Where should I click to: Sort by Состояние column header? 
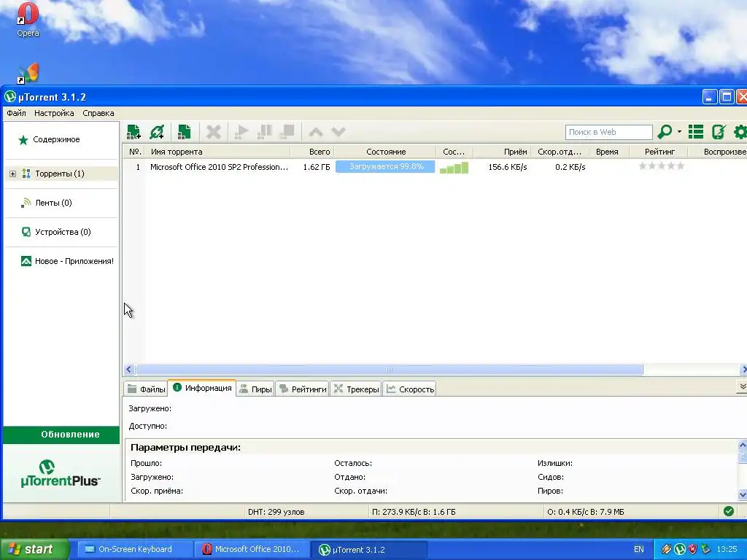pos(385,152)
